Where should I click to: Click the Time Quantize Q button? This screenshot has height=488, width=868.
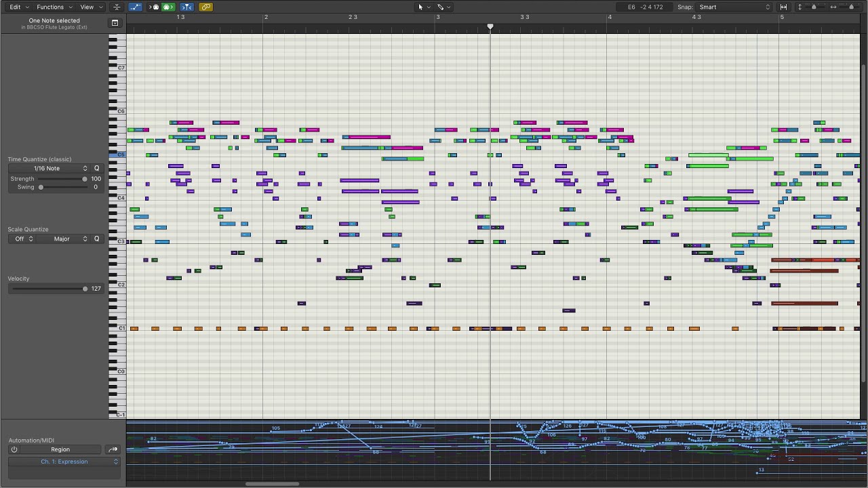tap(96, 168)
